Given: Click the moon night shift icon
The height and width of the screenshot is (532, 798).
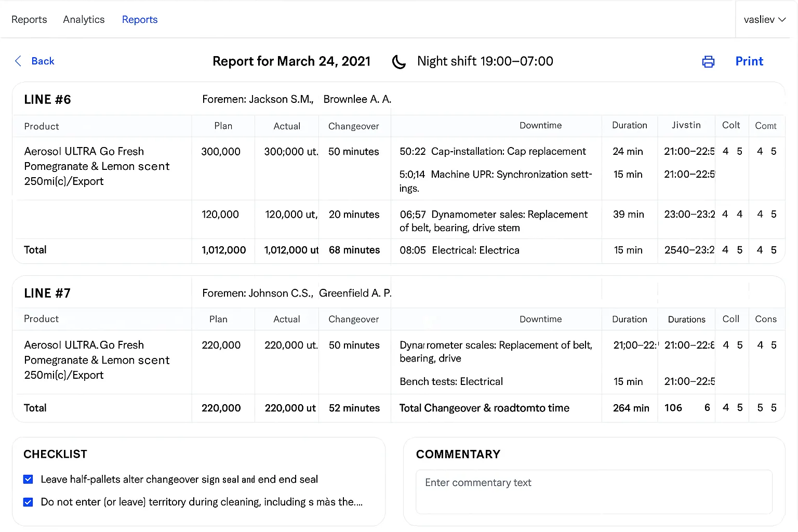Looking at the screenshot, I should [398, 62].
